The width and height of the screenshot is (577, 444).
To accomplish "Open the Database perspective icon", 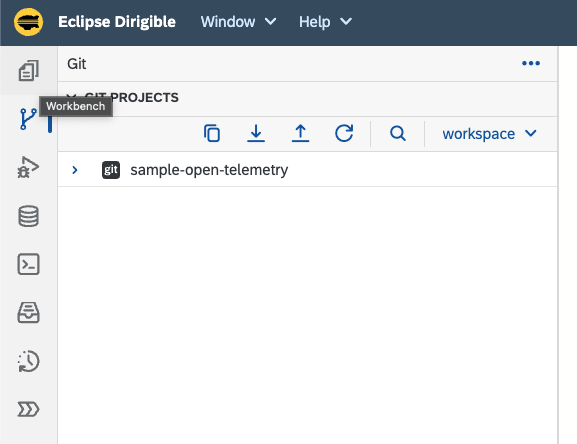I will [28, 216].
